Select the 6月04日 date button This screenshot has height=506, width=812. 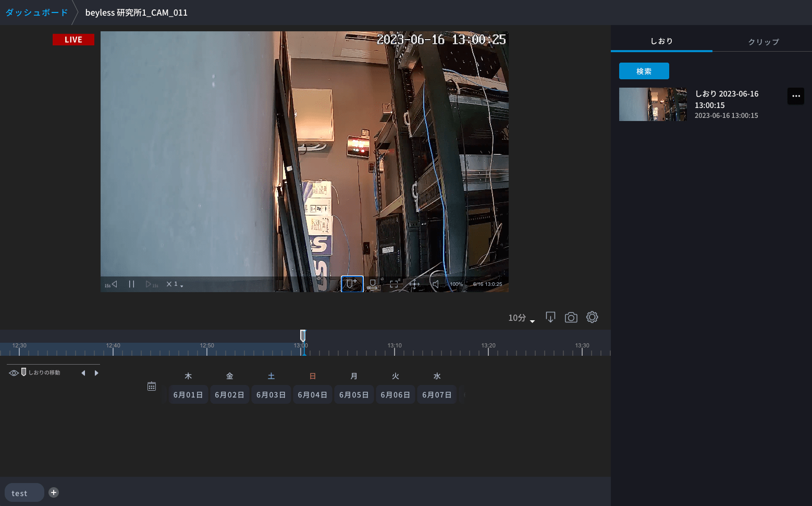pyautogui.click(x=312, y=395)
